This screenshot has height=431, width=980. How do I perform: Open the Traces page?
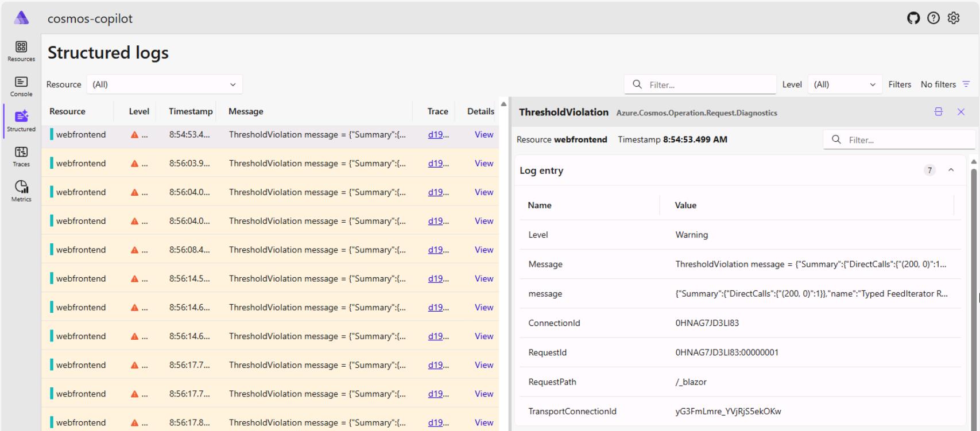coord(21,157)
